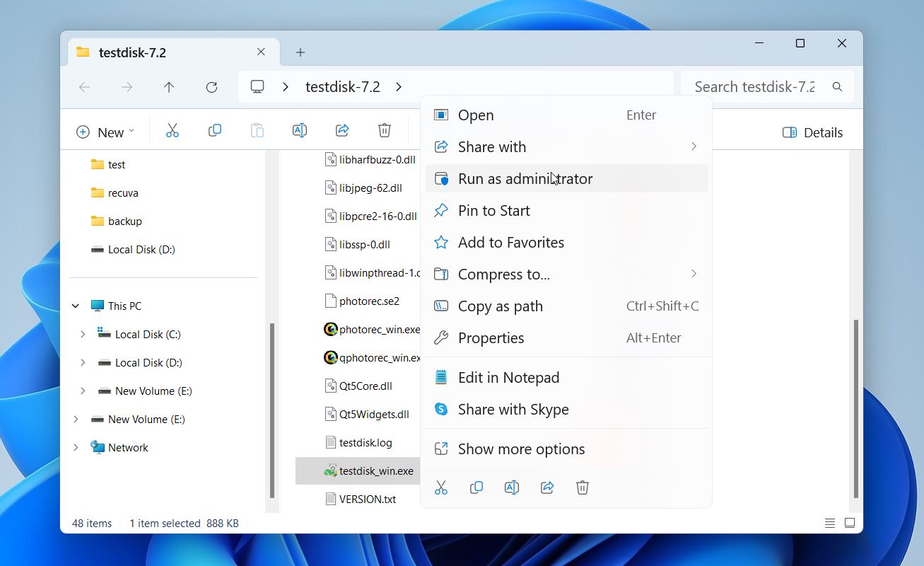Click the Delete trash icon in the toolbar

[x=385, y=131]
